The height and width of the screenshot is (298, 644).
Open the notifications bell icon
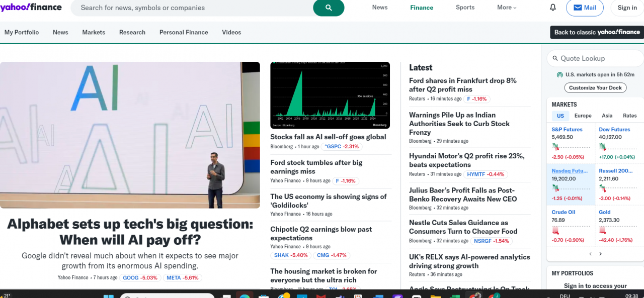click(x=552, y=7)
